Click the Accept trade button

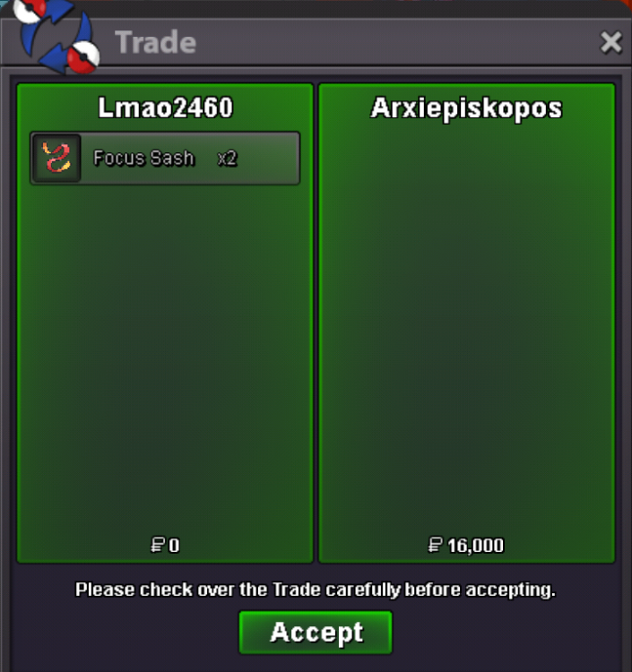coord(316,633)
